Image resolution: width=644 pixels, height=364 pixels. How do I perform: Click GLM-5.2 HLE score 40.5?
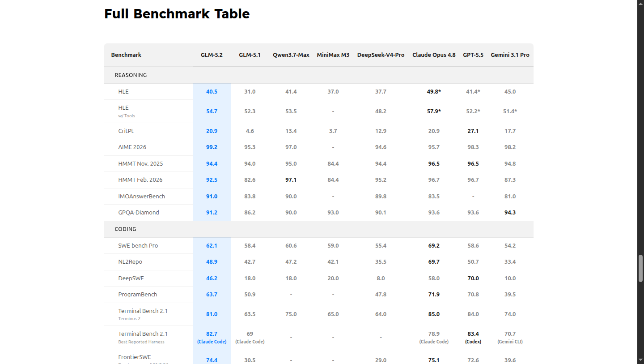(212, 92)
